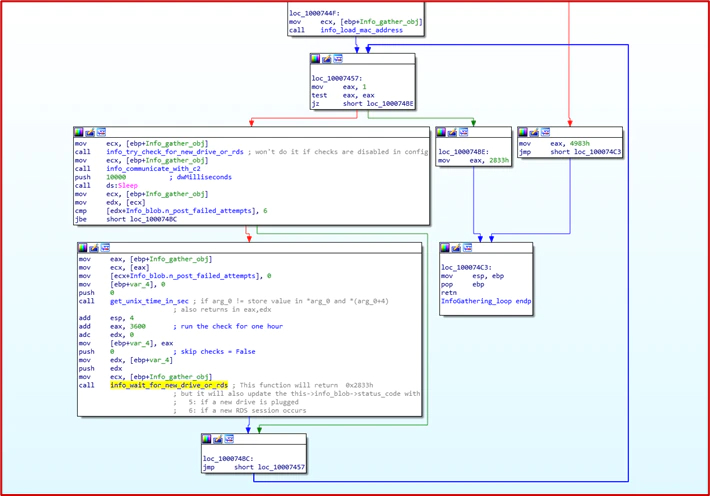Click the third header icon on the get_unix_time_in_sec node
The width and height of the screenshot is (710, 496).
(x=105, y=247)
